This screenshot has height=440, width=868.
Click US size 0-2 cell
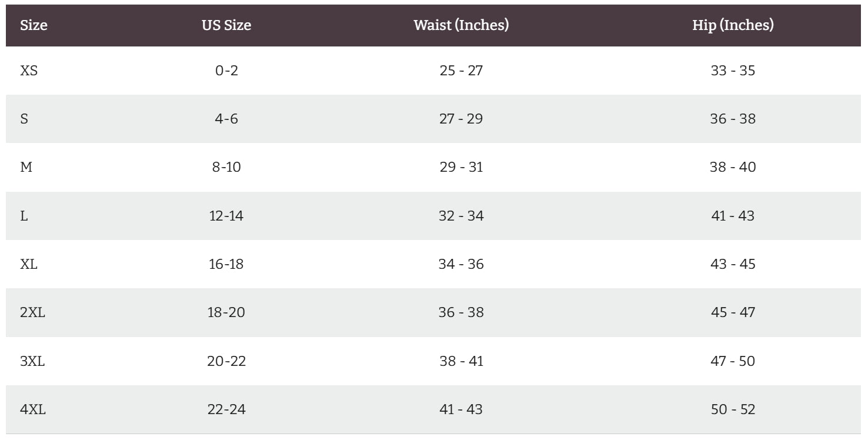click(226, 71)
